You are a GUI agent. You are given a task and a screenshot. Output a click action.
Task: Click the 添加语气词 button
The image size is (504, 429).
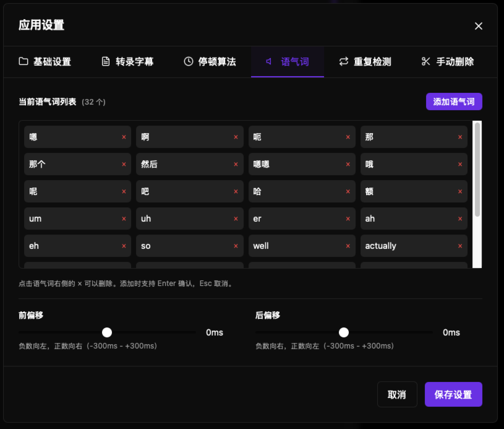pos(454,102)
